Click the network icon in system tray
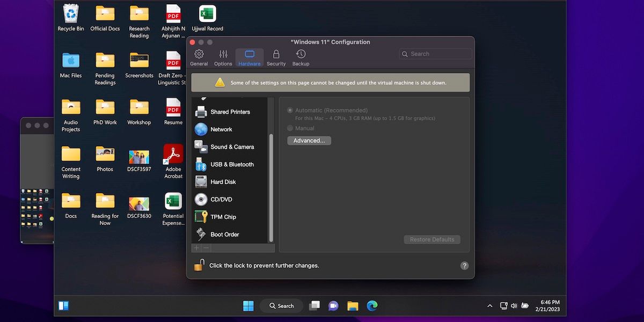The image size is (644, 322). (503, 306)
